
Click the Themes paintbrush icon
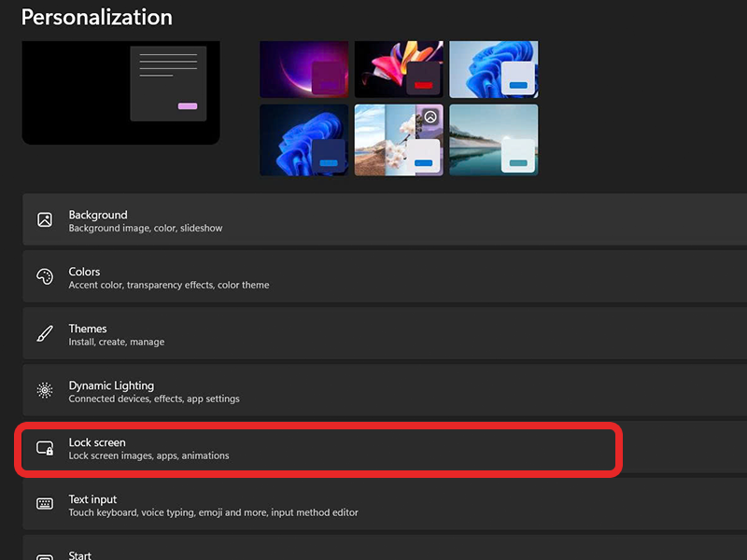point(45,334)
